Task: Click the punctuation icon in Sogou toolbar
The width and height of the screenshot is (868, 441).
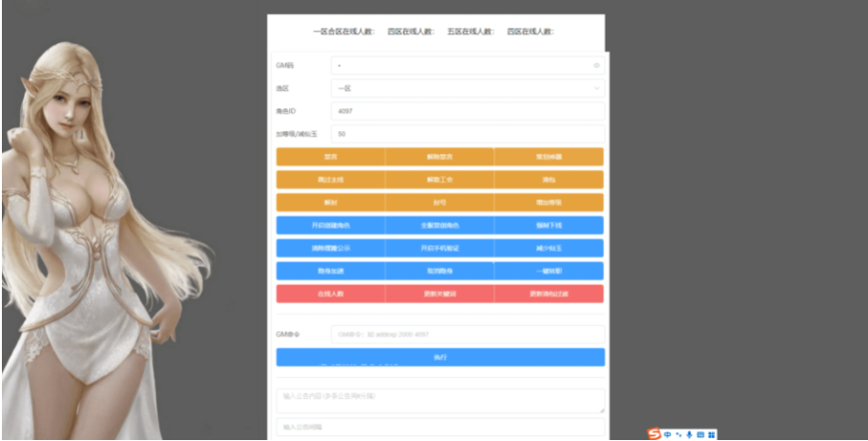Action: (x=678, y=433)
